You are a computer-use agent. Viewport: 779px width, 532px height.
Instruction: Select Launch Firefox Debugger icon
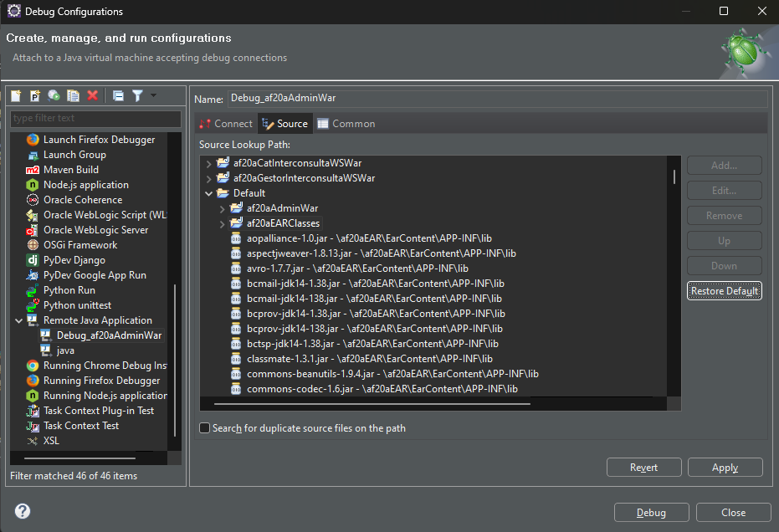33,140
